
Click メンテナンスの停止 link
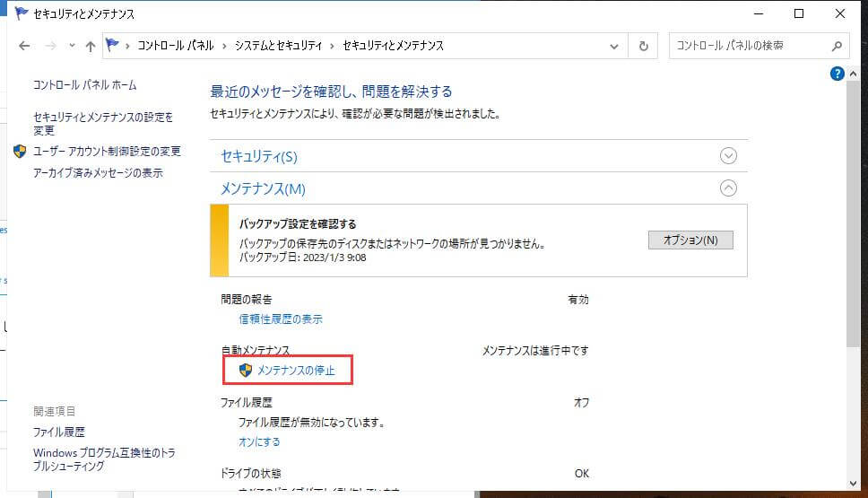(296, 370)
